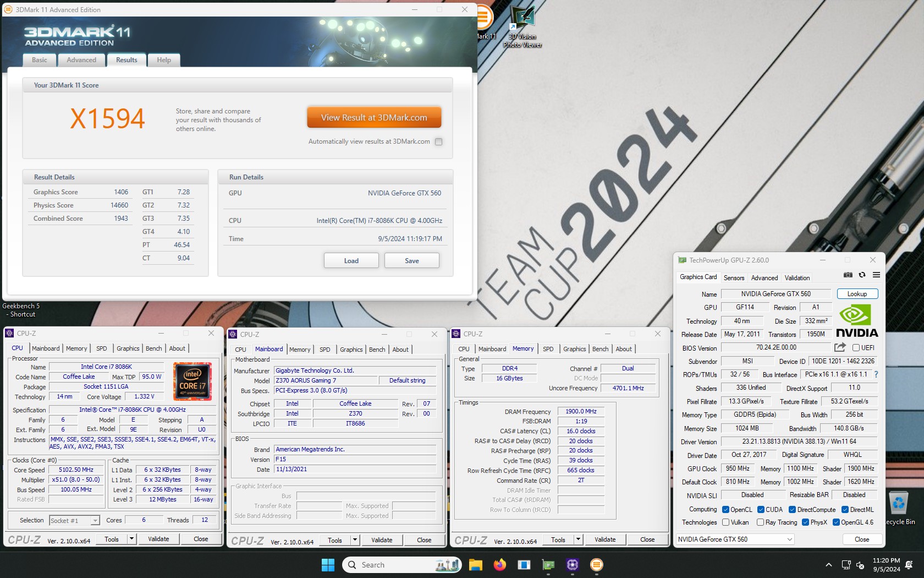Open the GPU-Z hamburger menu
Image resolution: width=924 pixels, height=578 pixels.
876,275
